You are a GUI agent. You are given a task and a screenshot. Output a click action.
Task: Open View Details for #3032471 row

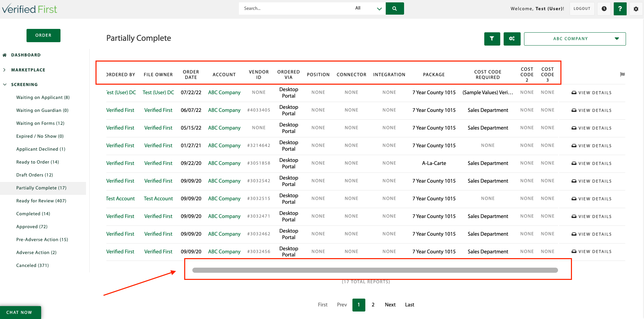[592, 216]
